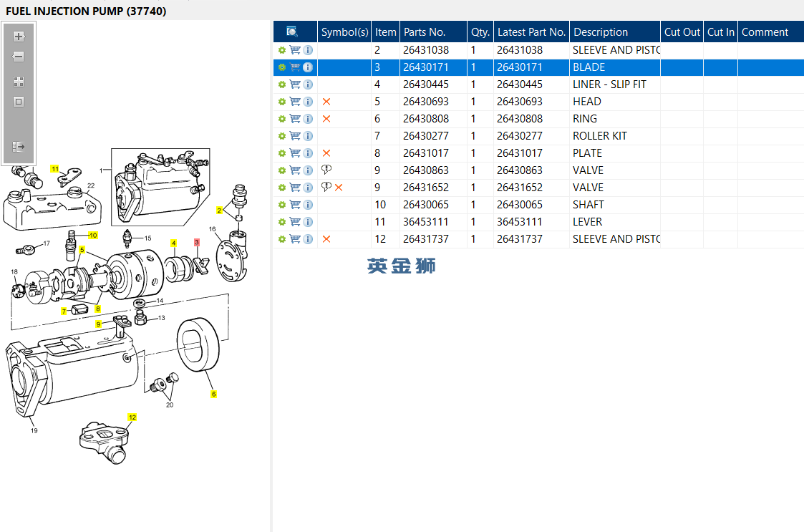Select yellow callout 12 in the diagram
This screenshot has width=804, height=532.
132,417
